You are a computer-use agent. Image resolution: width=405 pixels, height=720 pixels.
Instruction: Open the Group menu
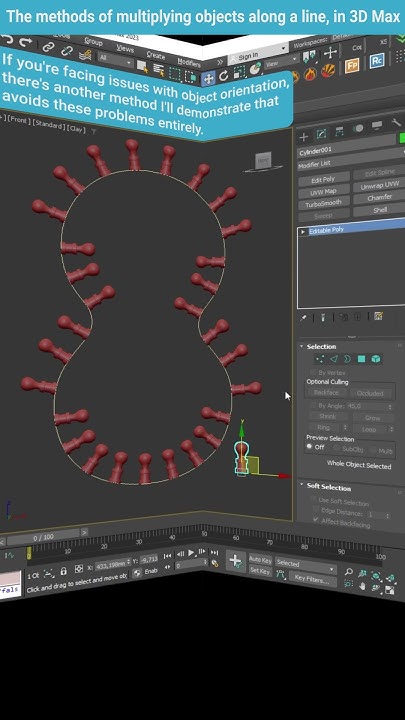click(93, 41)
